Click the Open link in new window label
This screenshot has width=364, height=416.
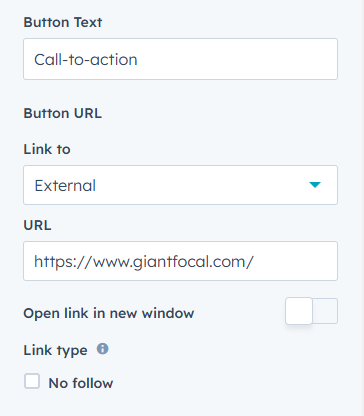pyautogui.click(x=109, y=313)
